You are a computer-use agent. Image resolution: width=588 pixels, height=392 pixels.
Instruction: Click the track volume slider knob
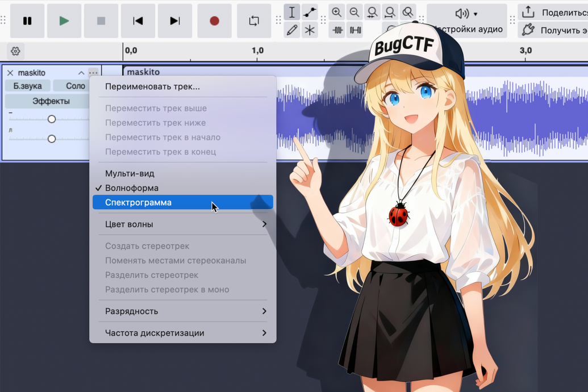click(x=52, y=119)
